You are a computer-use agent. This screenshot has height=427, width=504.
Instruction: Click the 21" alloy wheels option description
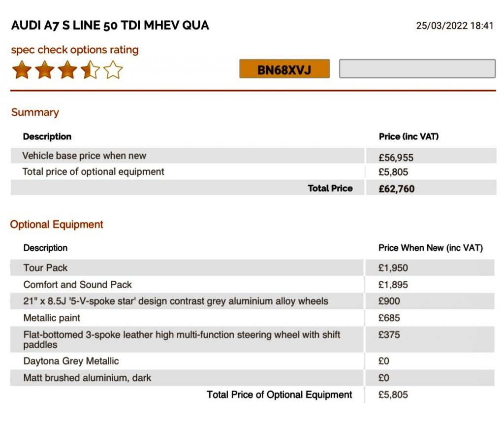(176, 301)
